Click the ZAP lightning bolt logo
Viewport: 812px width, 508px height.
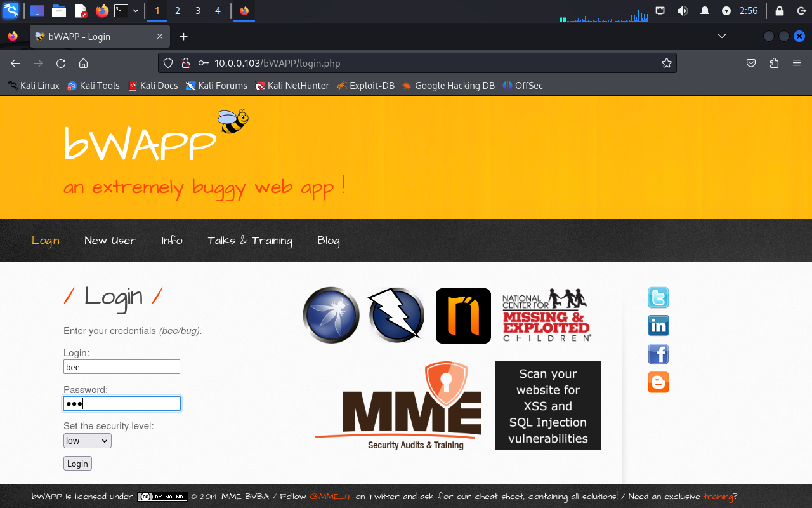pyautogui.click(x=396, y=315)
